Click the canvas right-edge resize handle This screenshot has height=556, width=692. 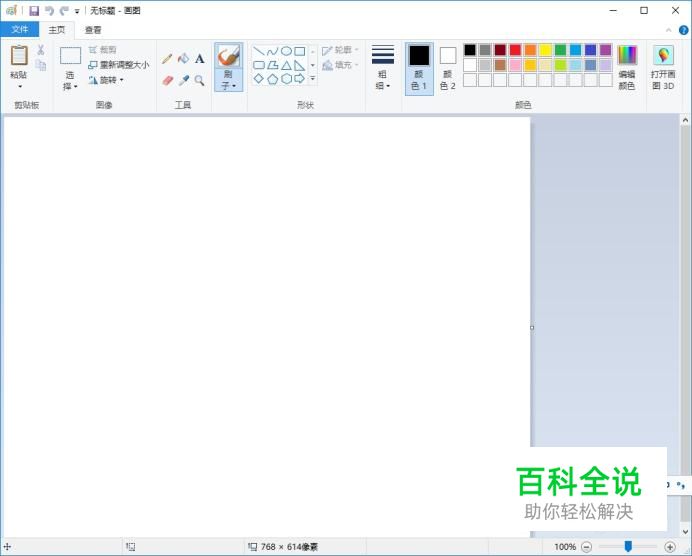(x=532, y=327)
